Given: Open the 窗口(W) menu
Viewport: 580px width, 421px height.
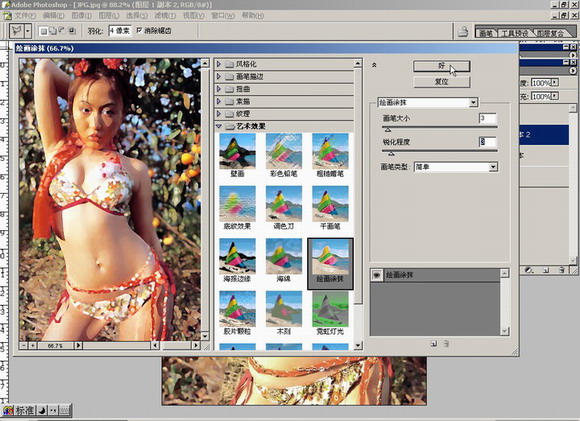Looking at the screenshot, I should point(223,16).
